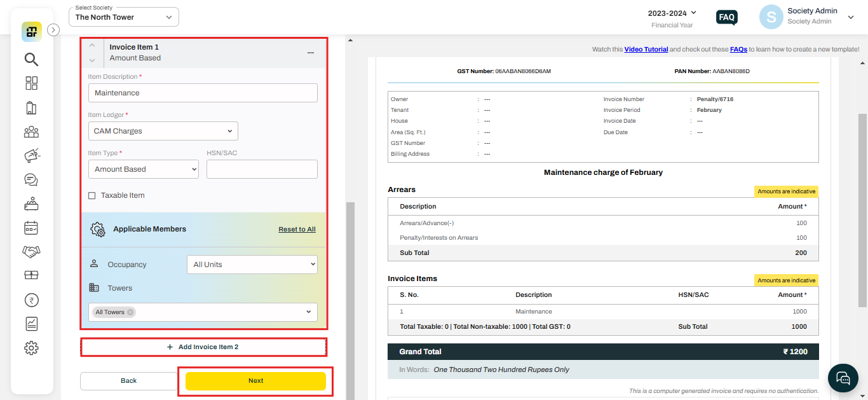Click the handshake vendors icon
The image size is (868, 400).
[x=31, y=251]
